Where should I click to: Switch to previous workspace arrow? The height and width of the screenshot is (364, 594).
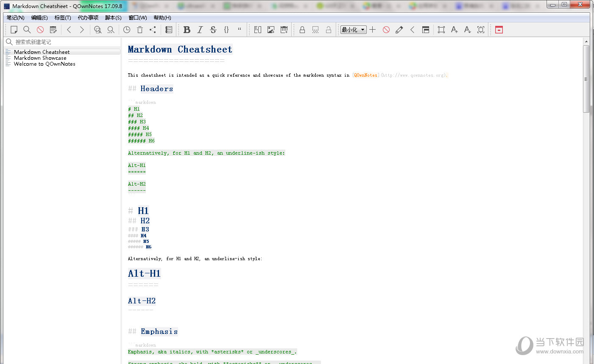[x=412, y=30]
